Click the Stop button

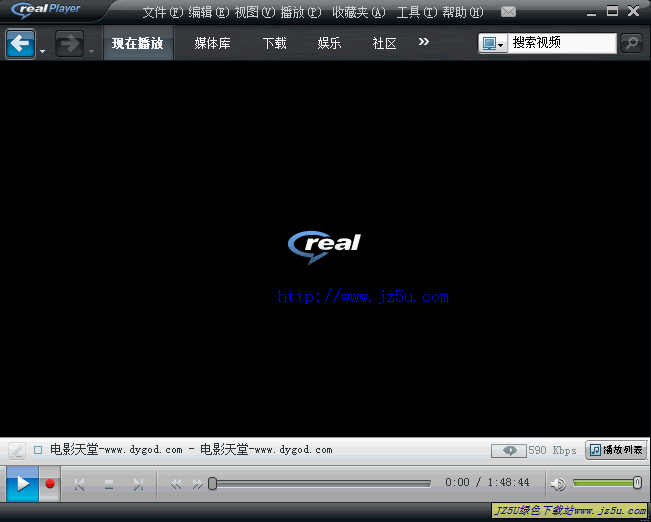(109, 484)
